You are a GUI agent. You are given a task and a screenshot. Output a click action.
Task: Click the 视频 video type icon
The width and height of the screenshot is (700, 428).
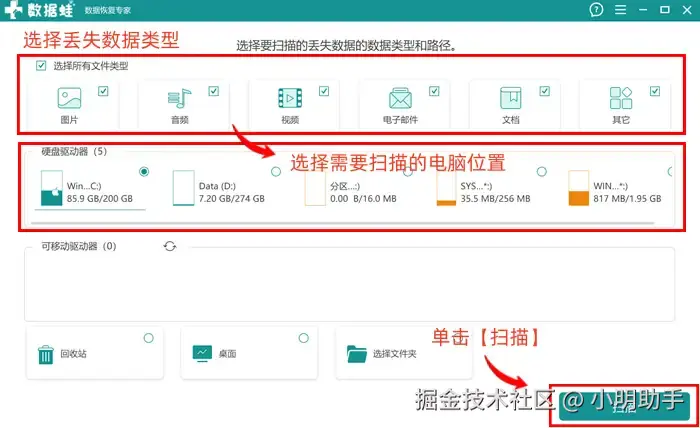(x=290, y=98)
